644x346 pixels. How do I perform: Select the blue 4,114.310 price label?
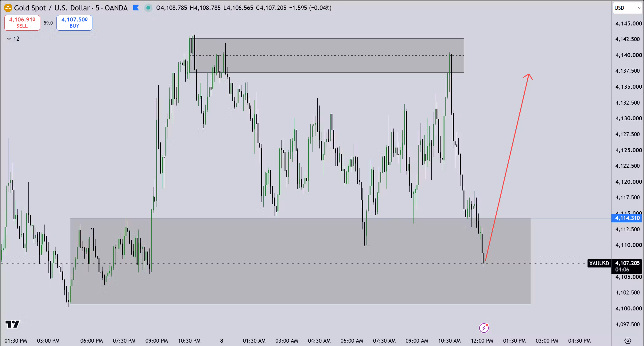[627, 218]
